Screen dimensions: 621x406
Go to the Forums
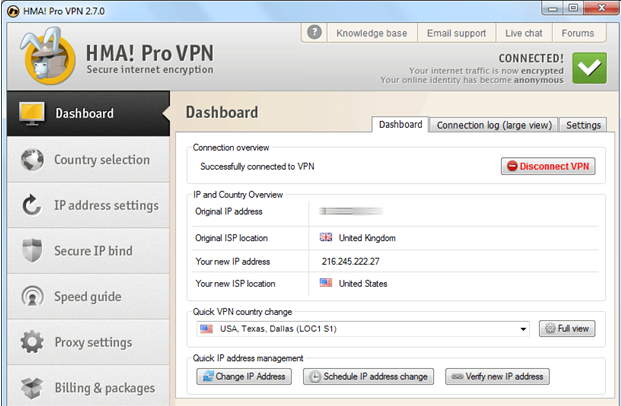(577, 33)
